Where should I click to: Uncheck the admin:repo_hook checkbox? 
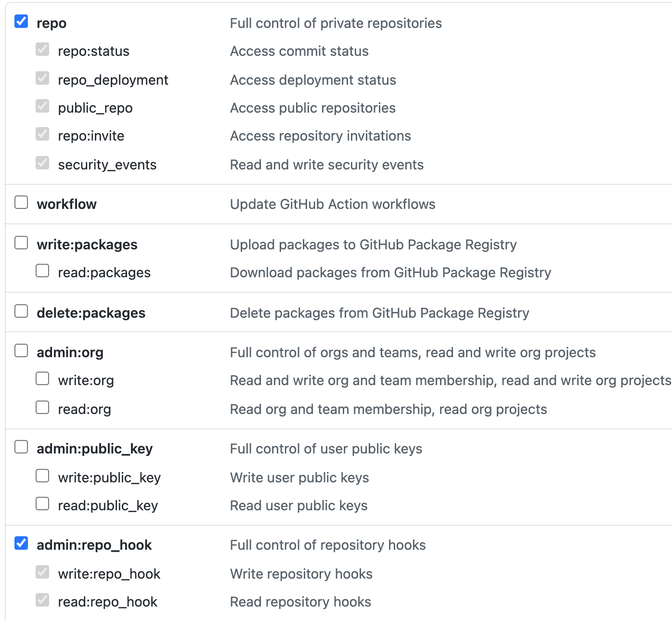coord(21,543)
